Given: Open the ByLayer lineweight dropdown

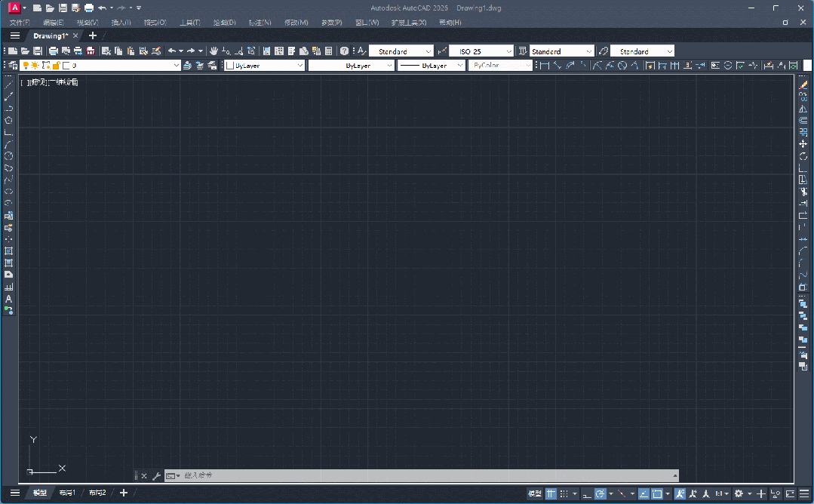Looking at the screenshot, I should (431, 66).
